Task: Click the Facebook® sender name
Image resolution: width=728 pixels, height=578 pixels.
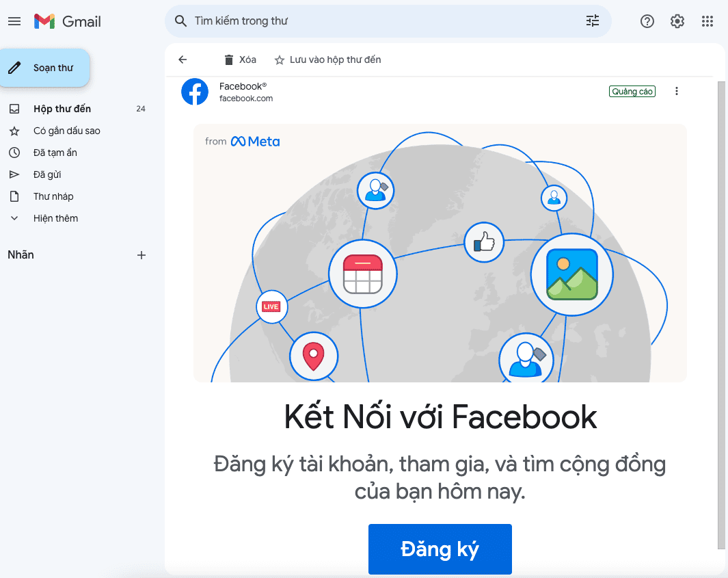Action: tap(243, 86)
